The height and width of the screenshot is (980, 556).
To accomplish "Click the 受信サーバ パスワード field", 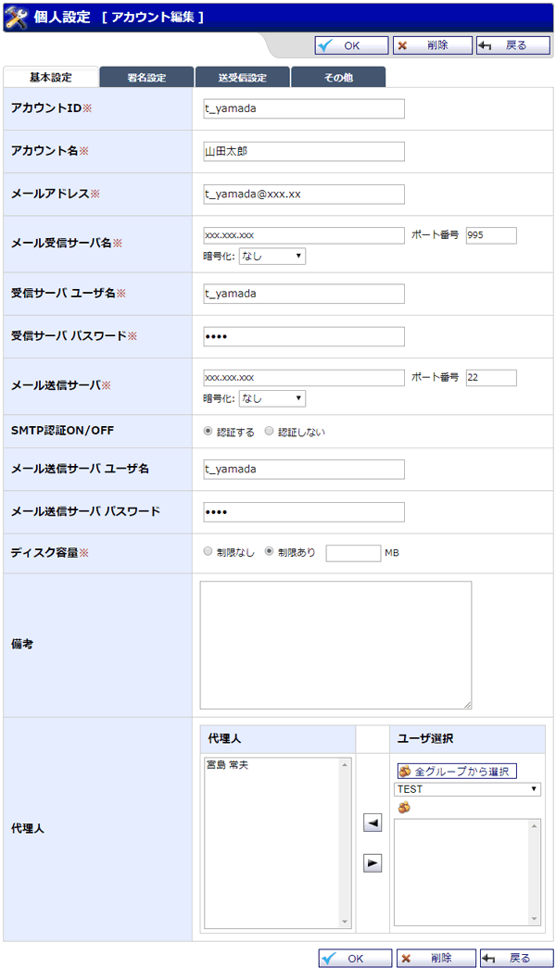I will (304, 336).
